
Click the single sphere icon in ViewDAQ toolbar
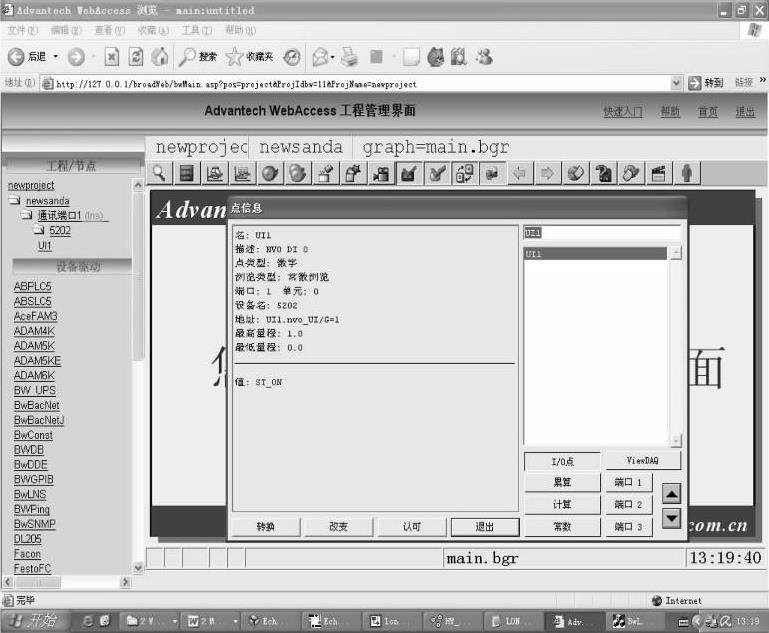click(270, 174)
